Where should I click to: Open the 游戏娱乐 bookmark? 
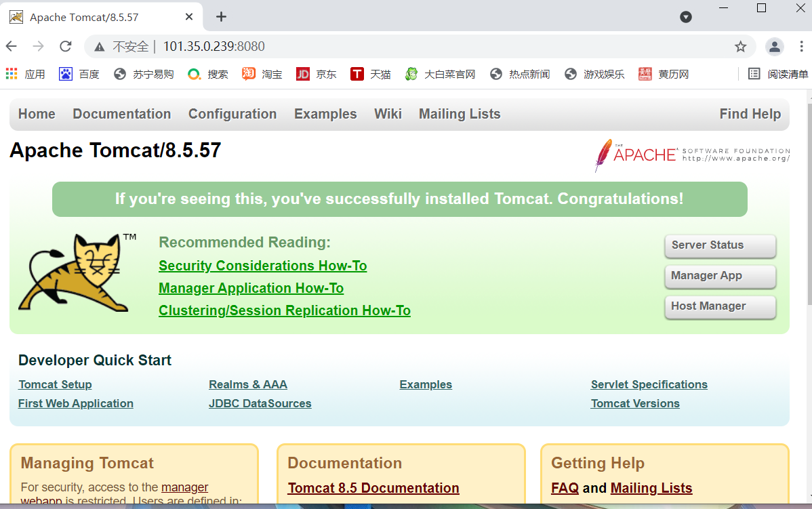[594, 74]
